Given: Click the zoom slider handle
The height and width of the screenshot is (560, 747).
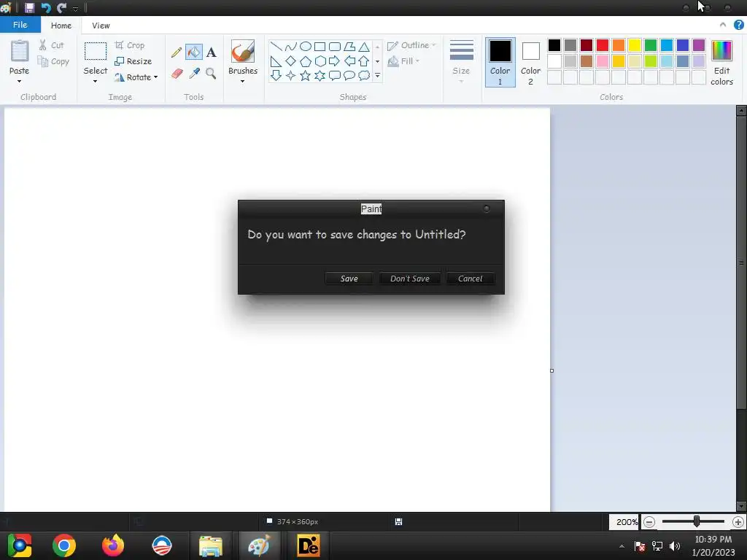Looking at the screenshot, I should [x=697, y=521].
